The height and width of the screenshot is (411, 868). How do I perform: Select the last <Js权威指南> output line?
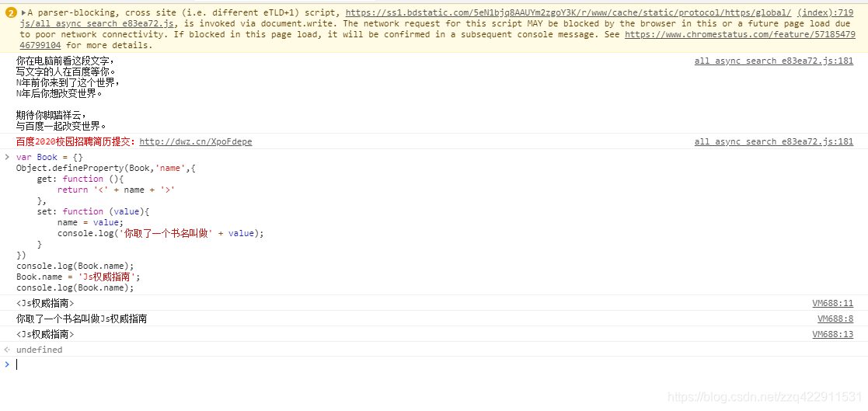45,334
